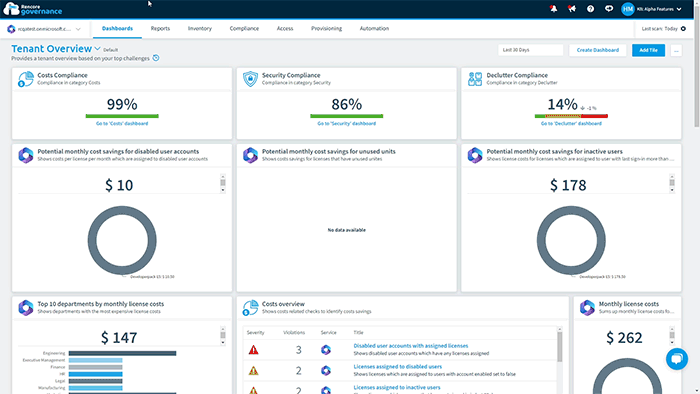Click scrollbar in the $ 262 license costs tile

pyautogui.click(x=672, y=336)
